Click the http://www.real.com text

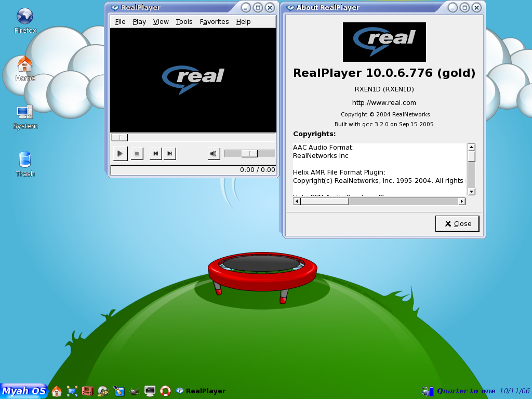point(384,102)
